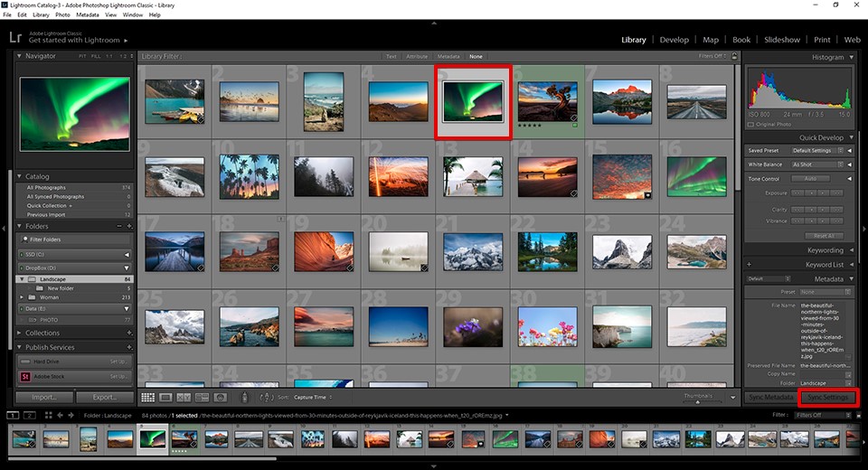Click the Library Filter lock icon

tap(734, 56)
